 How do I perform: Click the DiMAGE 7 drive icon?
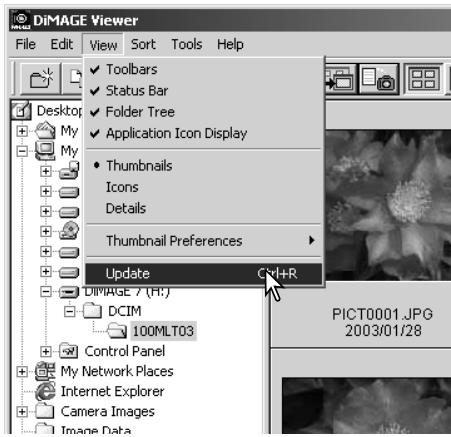pos(69,292)
